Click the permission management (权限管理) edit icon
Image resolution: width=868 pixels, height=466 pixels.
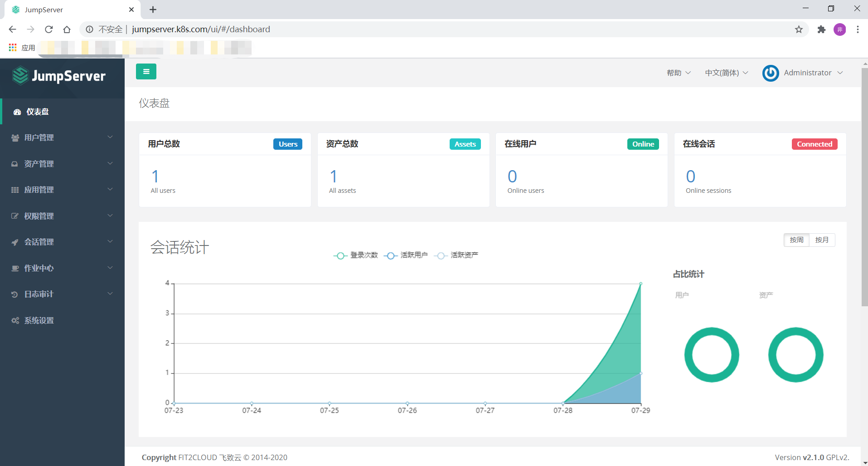coord(15,216)
